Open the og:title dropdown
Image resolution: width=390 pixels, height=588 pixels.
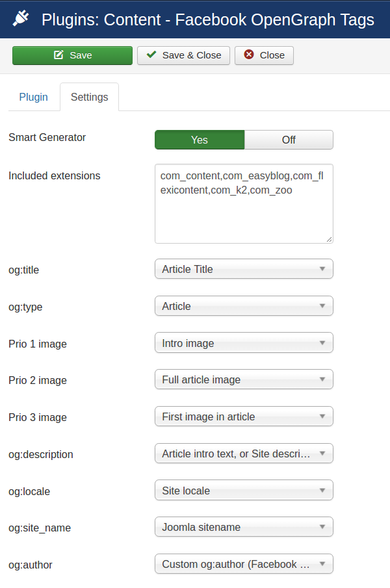coord(244,269)
